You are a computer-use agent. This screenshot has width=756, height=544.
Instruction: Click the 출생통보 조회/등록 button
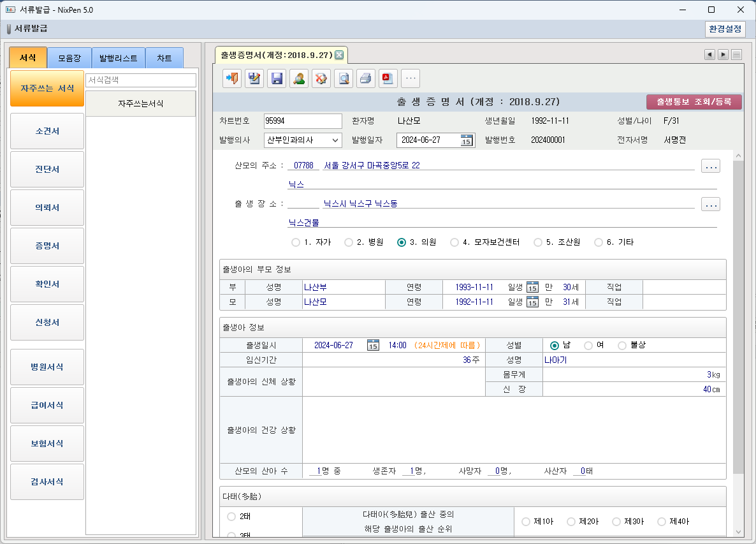click(694, 101)
